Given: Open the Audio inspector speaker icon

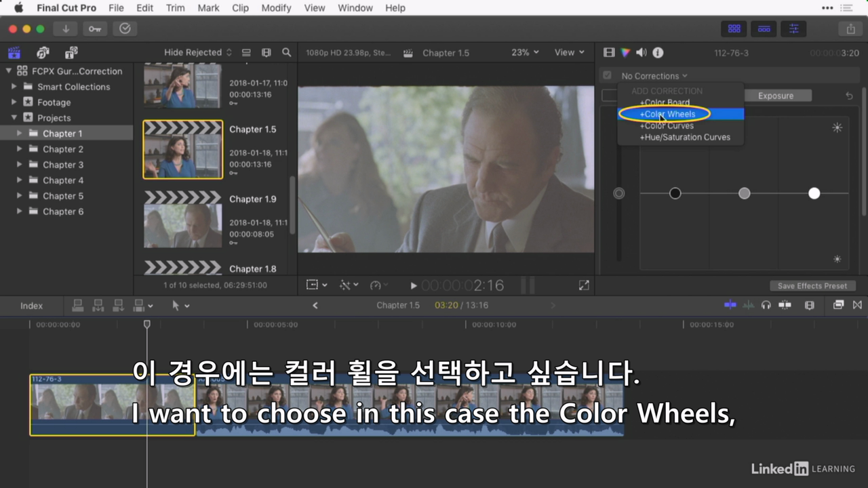Looking at the screenshot, I should tap(642, 52).
